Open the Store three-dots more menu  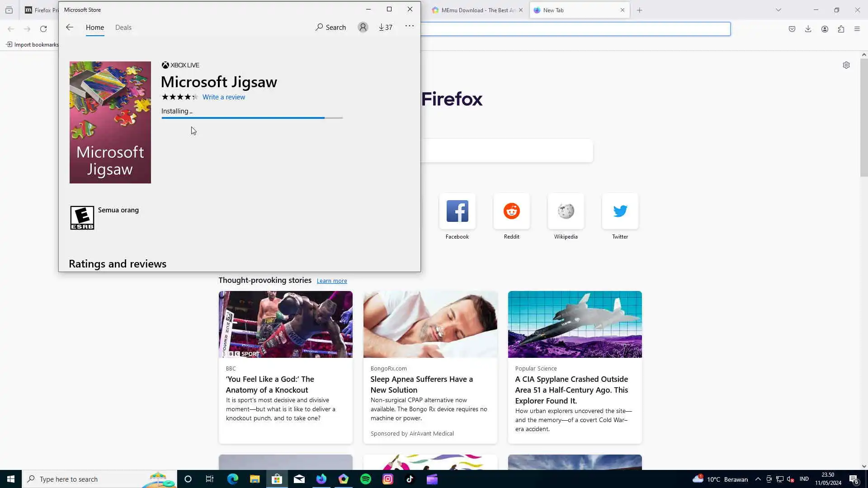(409, 26)
